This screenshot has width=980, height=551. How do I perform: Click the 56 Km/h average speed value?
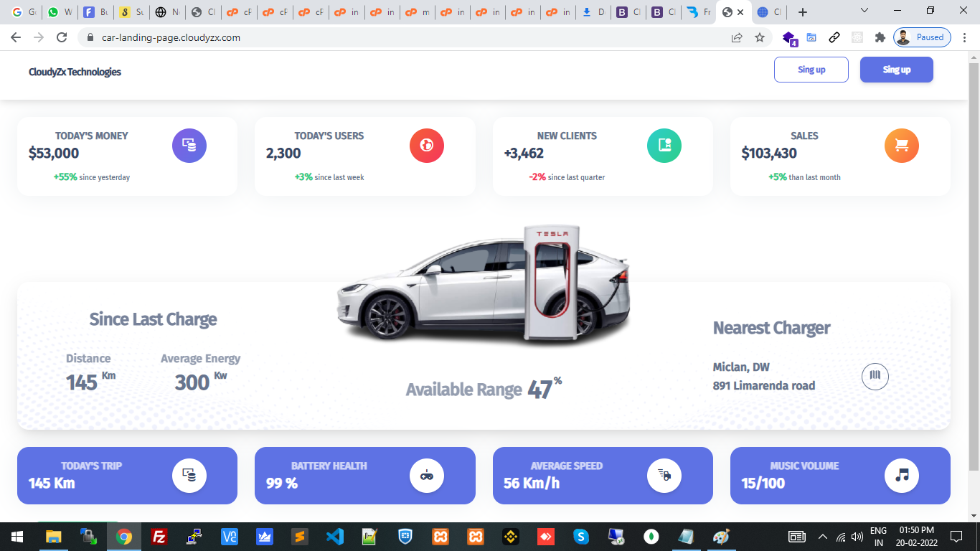click(x=532, y=483)
